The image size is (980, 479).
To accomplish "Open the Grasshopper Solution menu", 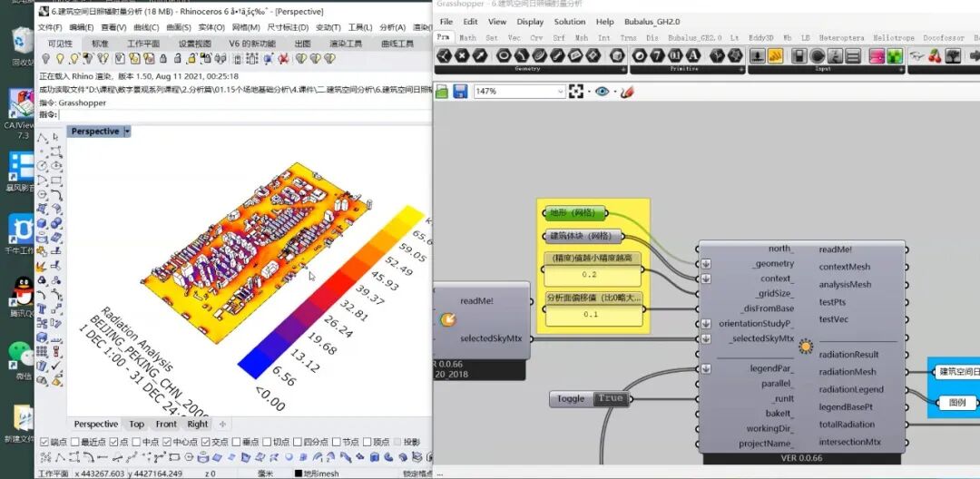I will pyautogui.click(x=569, y=21).
